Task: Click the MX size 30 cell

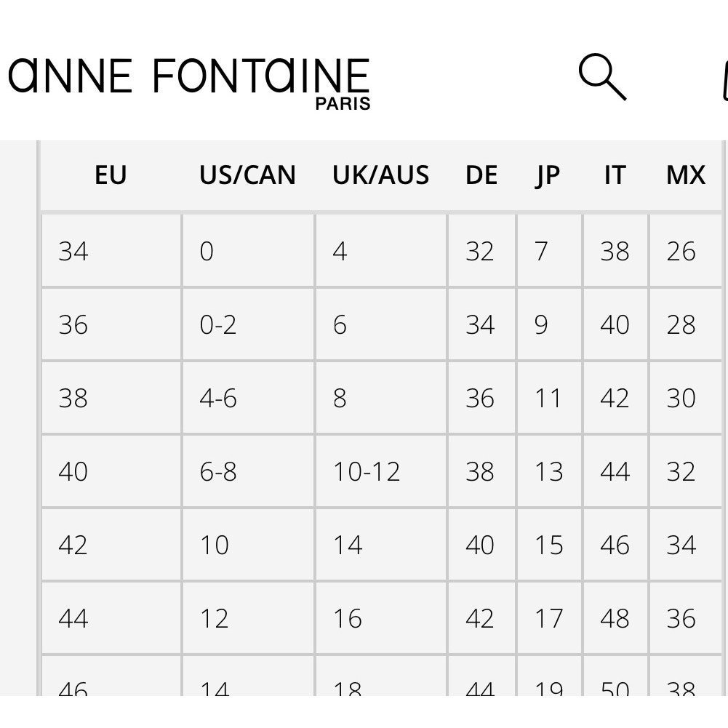Action: (x=685, y=398)
